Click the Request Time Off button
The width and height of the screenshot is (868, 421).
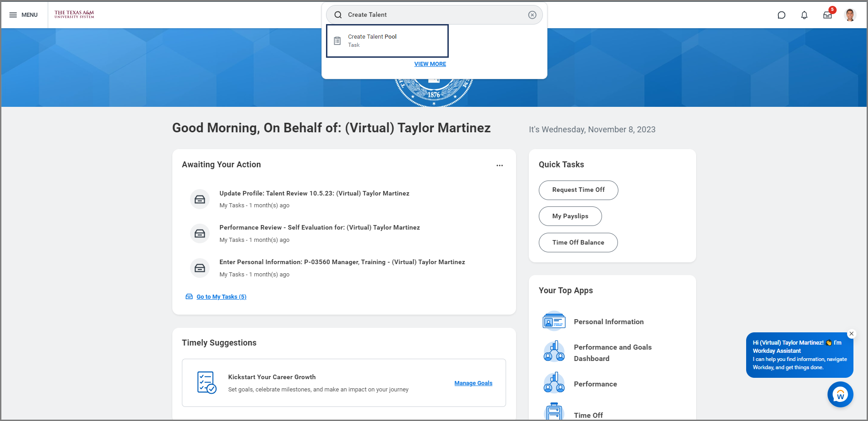pos(578,190)
